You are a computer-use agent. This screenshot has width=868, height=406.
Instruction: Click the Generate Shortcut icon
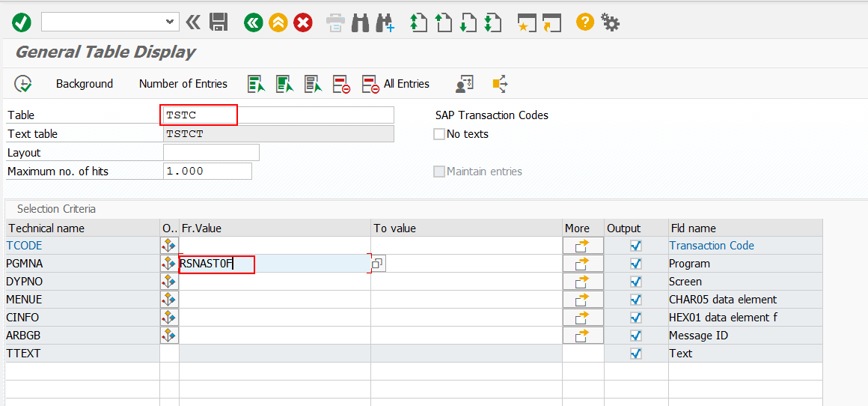coord(551,22)
